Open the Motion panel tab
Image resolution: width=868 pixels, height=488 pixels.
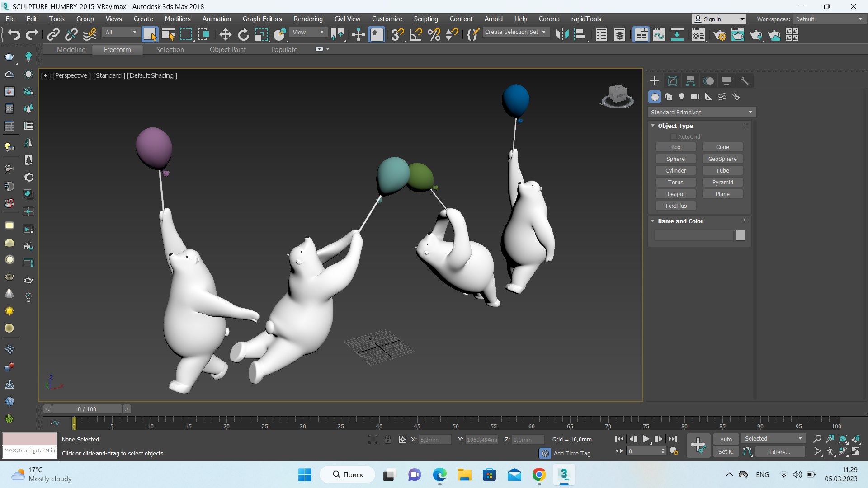click(x=708, y=81)
